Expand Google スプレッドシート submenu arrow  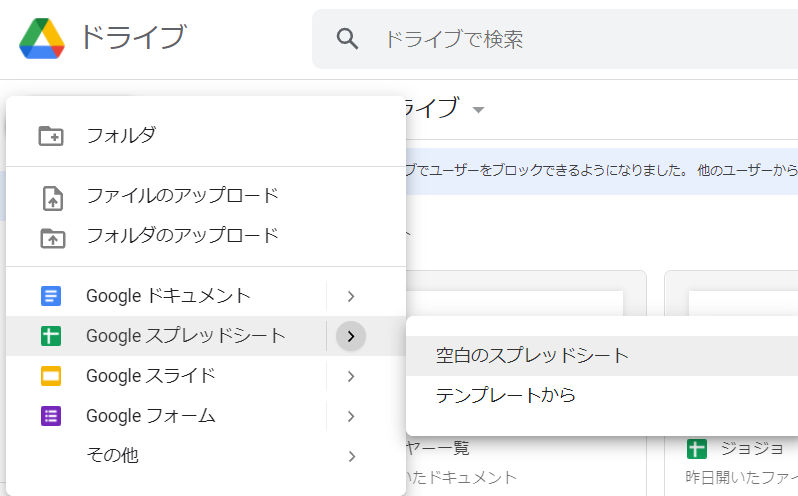tap(351, 336)
